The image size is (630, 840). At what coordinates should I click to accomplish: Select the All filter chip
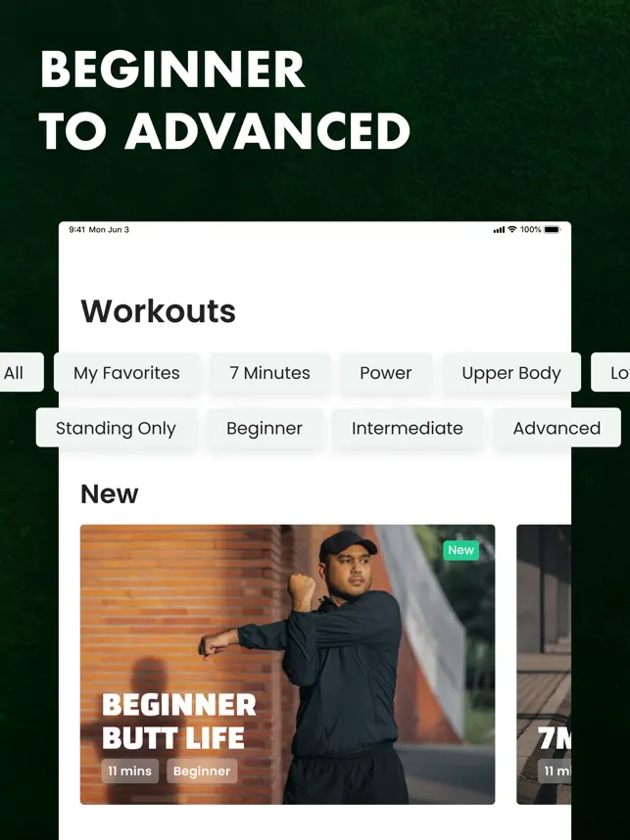(x=21, y=372)
